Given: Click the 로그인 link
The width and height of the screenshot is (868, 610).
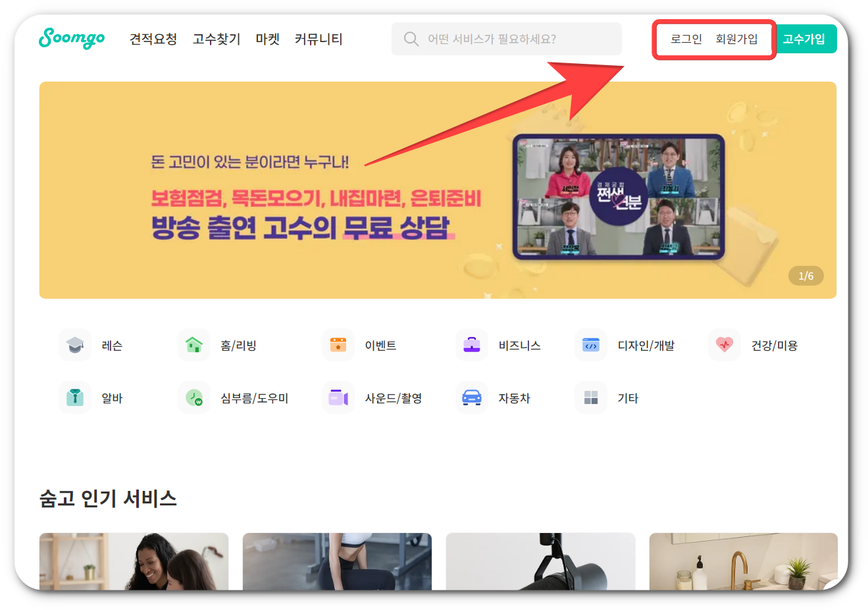Looking at the screenshot, I should point(685,39).
